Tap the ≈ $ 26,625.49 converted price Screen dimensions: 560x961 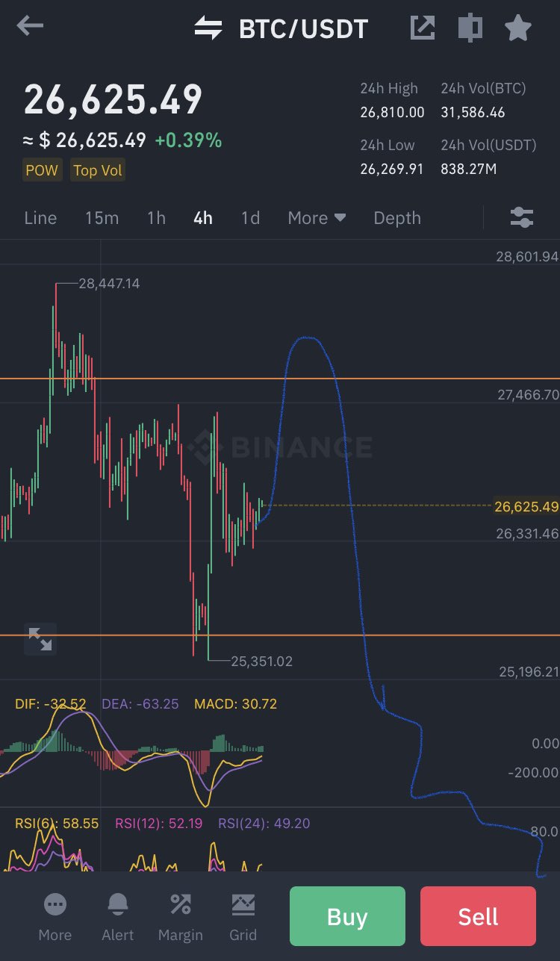(84, 140)
